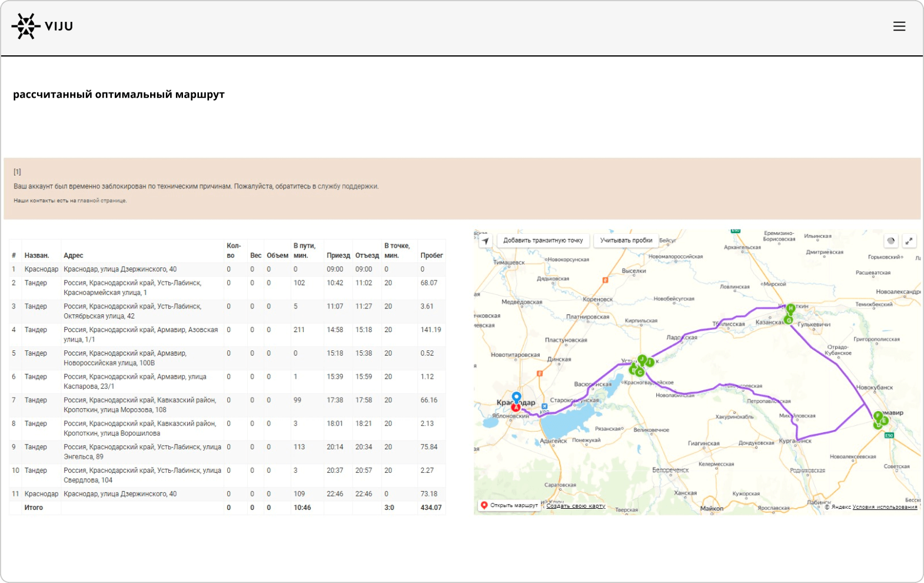Click the 'Итого' totals row label

34,508
